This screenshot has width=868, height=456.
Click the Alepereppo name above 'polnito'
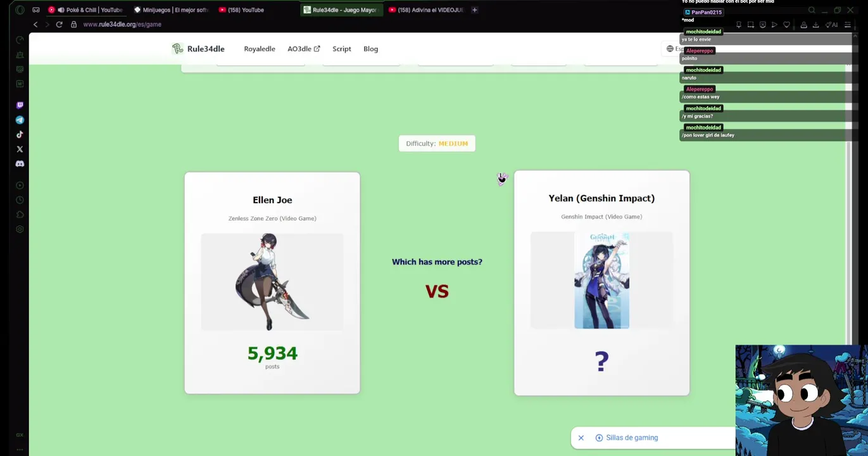(x=700, y=51)
